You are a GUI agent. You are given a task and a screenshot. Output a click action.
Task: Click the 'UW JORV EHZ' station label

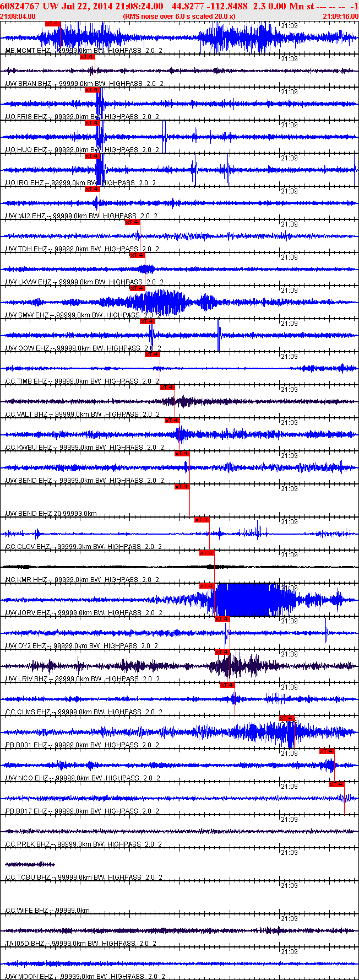(28, 613)
